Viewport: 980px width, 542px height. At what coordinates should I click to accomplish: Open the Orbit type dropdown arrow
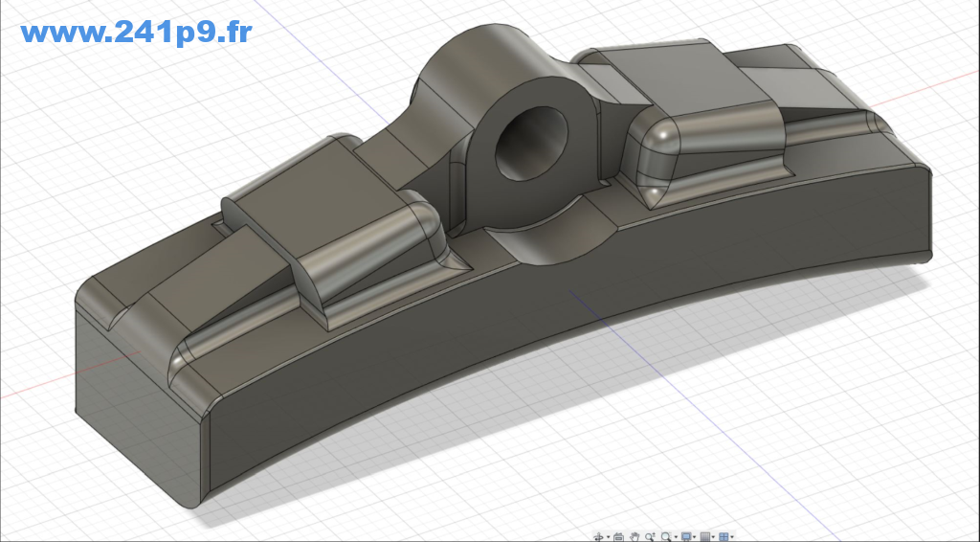coord(608,537)
